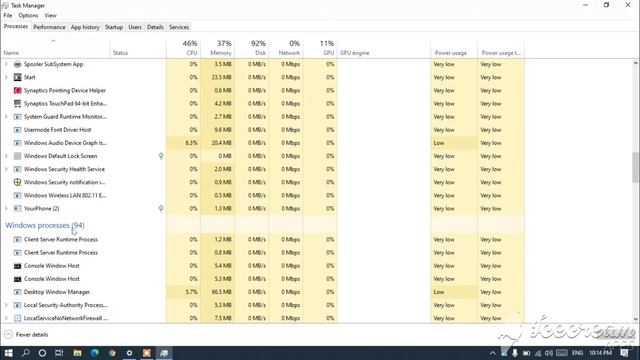Expand Local Security Authority Process row
Image resolution: width=640 pixels, height=360 pixels.
pos(6,305)
